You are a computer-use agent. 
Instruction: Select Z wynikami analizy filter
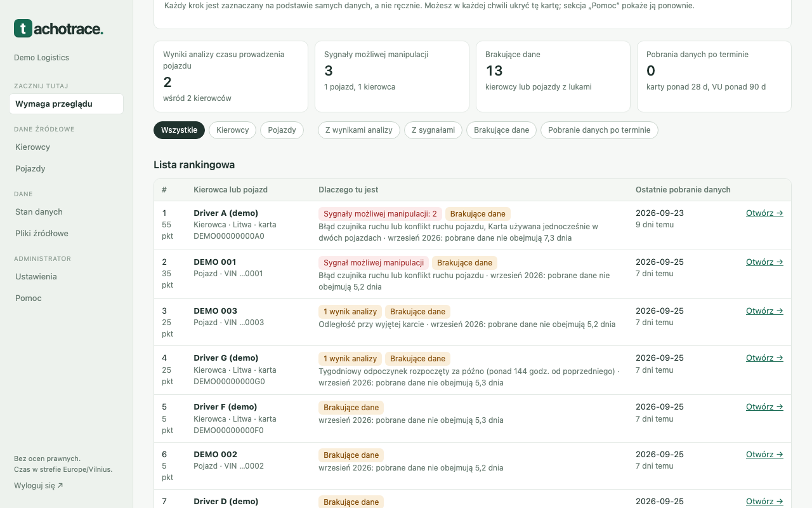[x=359, y=130]
